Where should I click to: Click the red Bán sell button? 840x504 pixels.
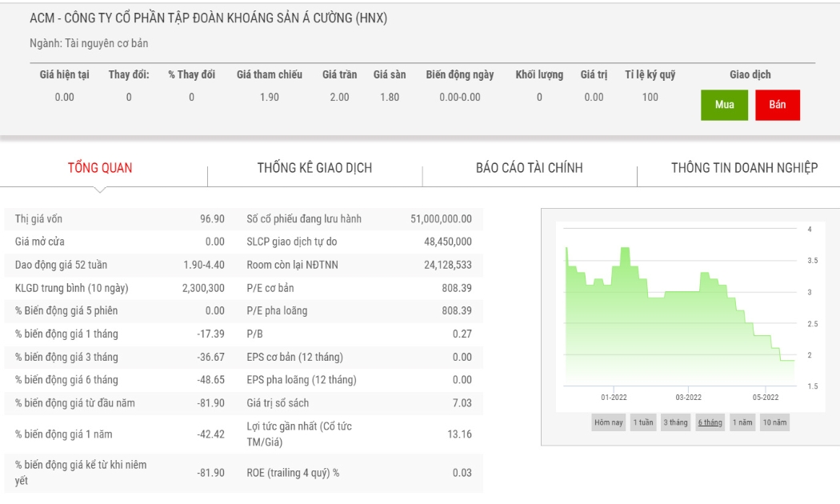coord(778,105)
